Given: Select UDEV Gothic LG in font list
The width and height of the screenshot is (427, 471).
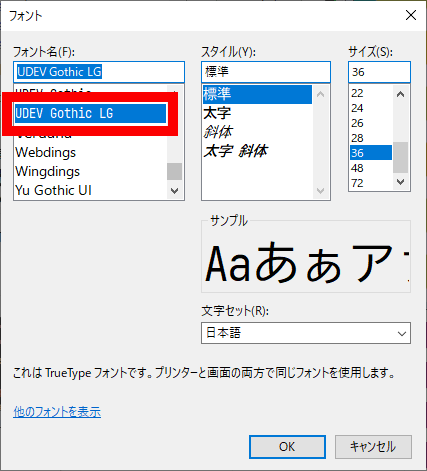Looking at the screenshot, I should point(90,113).
